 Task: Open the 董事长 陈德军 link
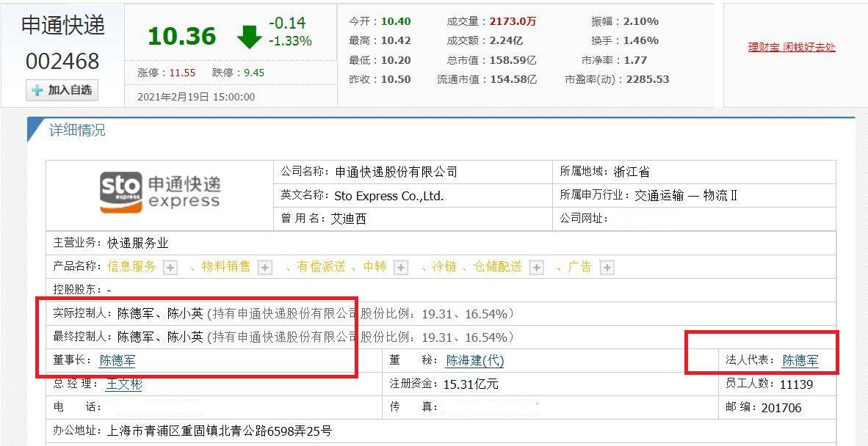click(x=117, y=361)
